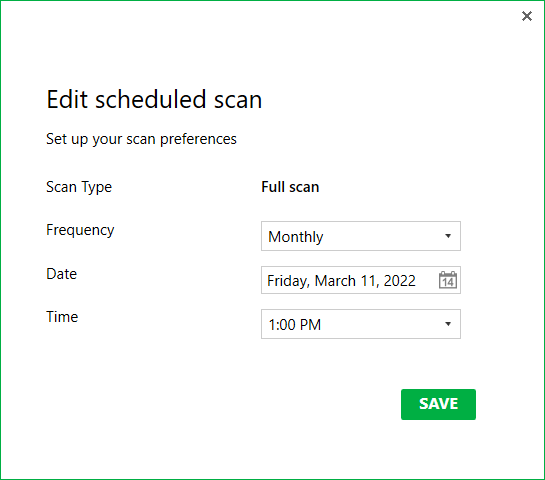This screenshot has height=480, width=545.
Task: Click the Date label
Action: click(62, 274)
